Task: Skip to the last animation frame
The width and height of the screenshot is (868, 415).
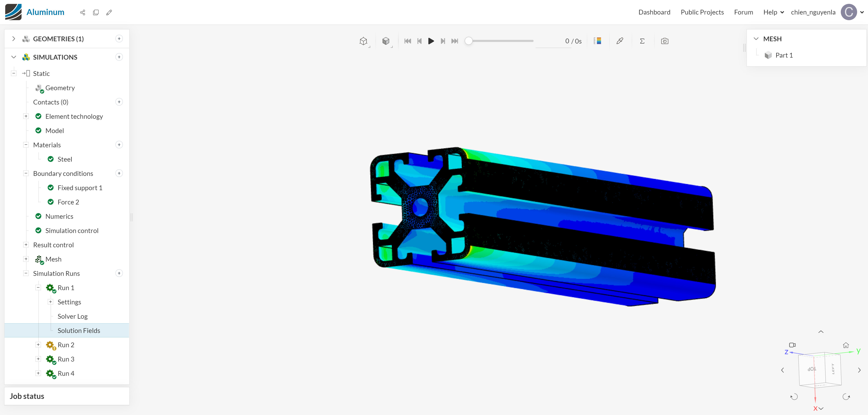Action: pyautogui.click(x=455, y=41)
